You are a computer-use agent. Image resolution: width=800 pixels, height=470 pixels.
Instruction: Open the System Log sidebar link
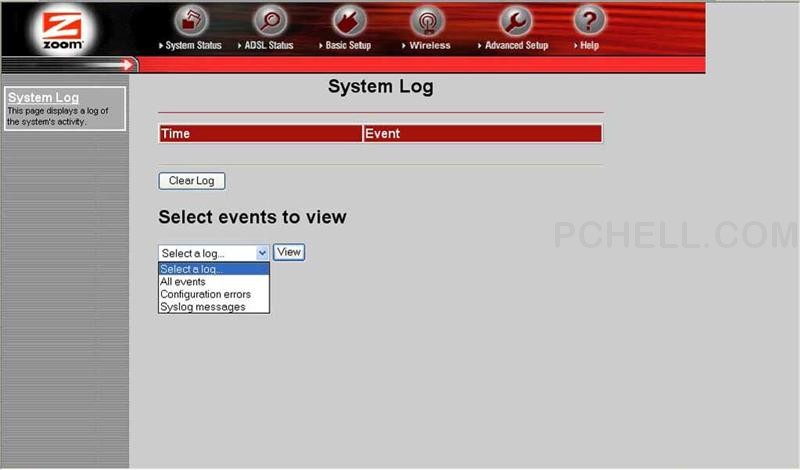coord(43,98)
